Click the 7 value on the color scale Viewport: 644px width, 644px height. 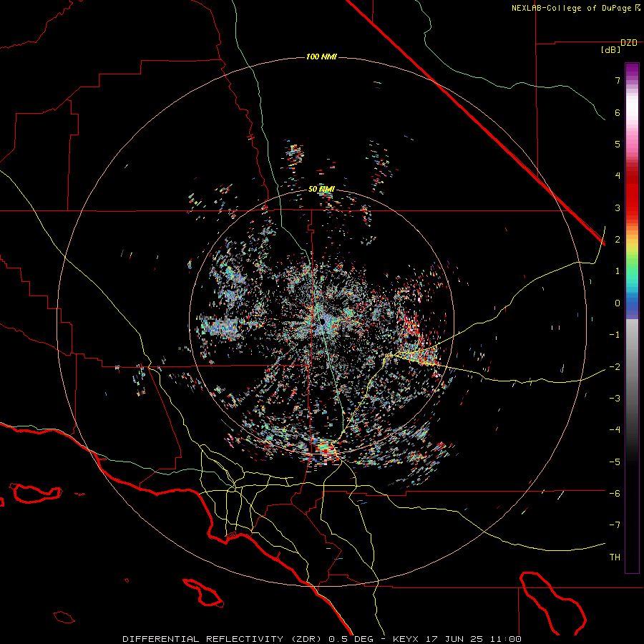pyautogui.click(x=618, y=80)
